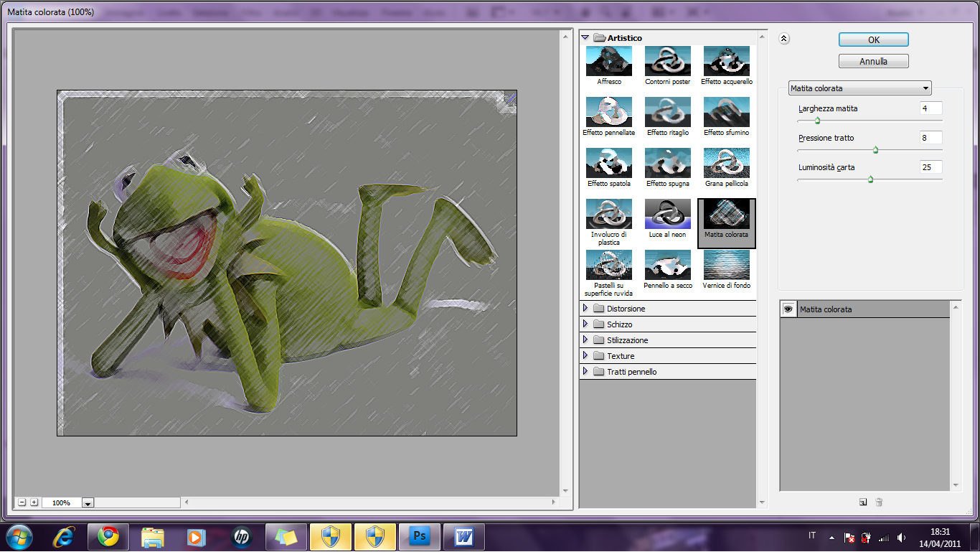Viewport: 980px width, 552px height.
Task: Adjust the Larghezza matita slider
Action: point(817,121)
